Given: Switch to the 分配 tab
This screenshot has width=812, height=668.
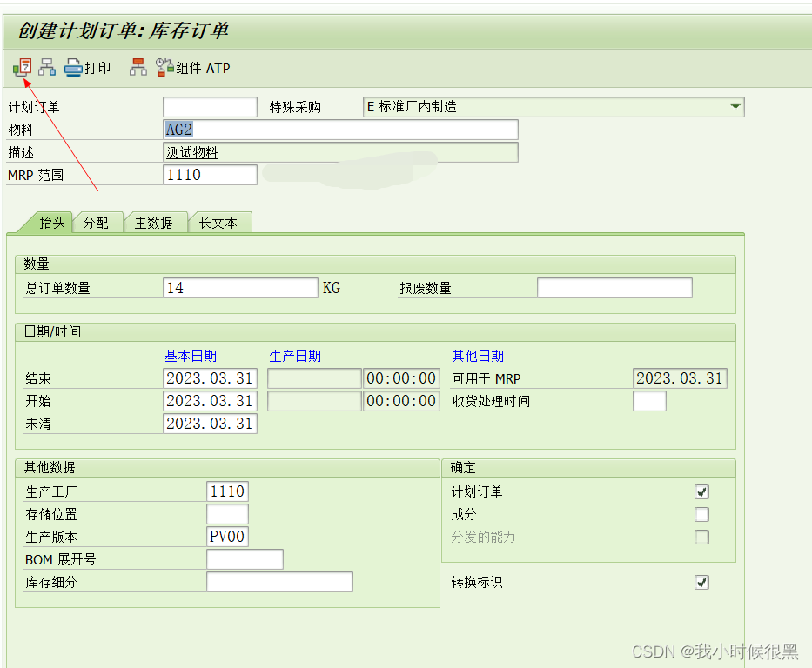Looking at the screenshot, I should [x=97, y=222].
